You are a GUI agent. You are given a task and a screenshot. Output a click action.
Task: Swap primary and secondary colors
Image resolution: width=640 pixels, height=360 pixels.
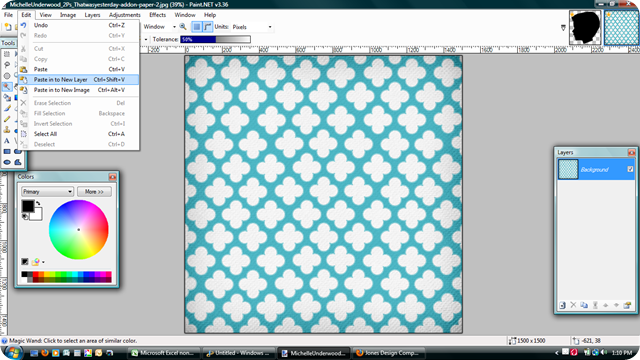(38, 203)
